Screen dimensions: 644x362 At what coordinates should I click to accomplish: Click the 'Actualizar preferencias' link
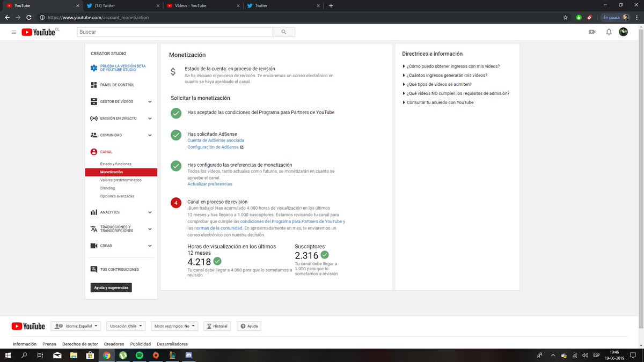coord(210,184)
